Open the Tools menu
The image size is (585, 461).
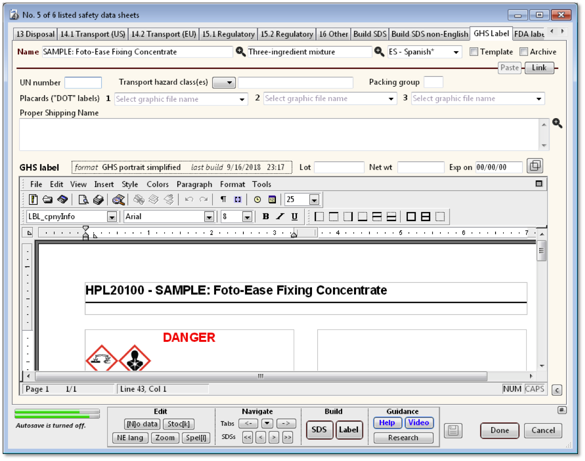(262, 184)
